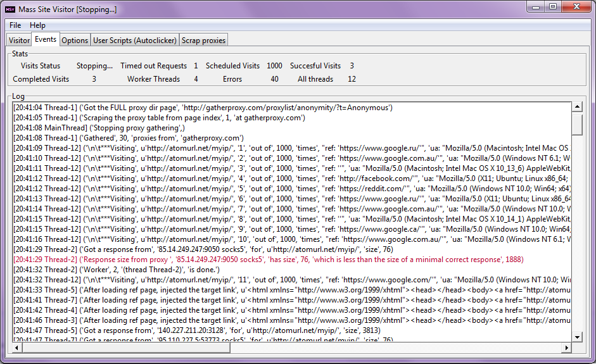Minimize the Mass Site Visitor window
596x364 pixels.
[536, 7]
